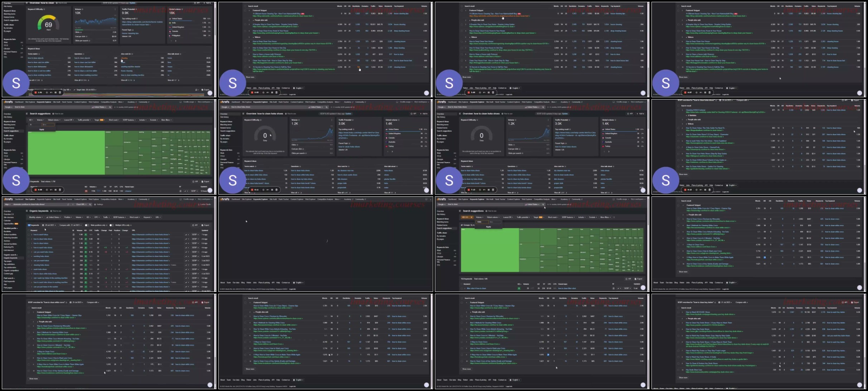Open 'how to wash hokas' keyword link
The height and width of the screenshot is (391, 868).
(41, 235)
